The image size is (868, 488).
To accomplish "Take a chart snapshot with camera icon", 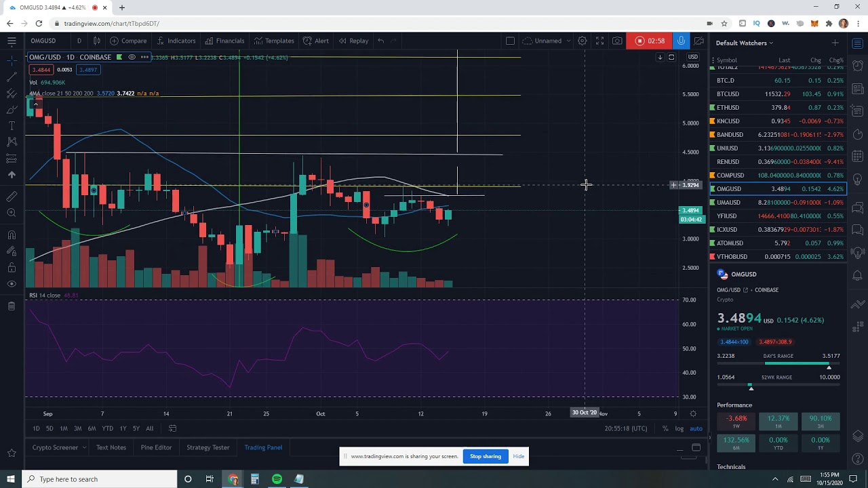I will pyautogui.click(x=617, y=41).
